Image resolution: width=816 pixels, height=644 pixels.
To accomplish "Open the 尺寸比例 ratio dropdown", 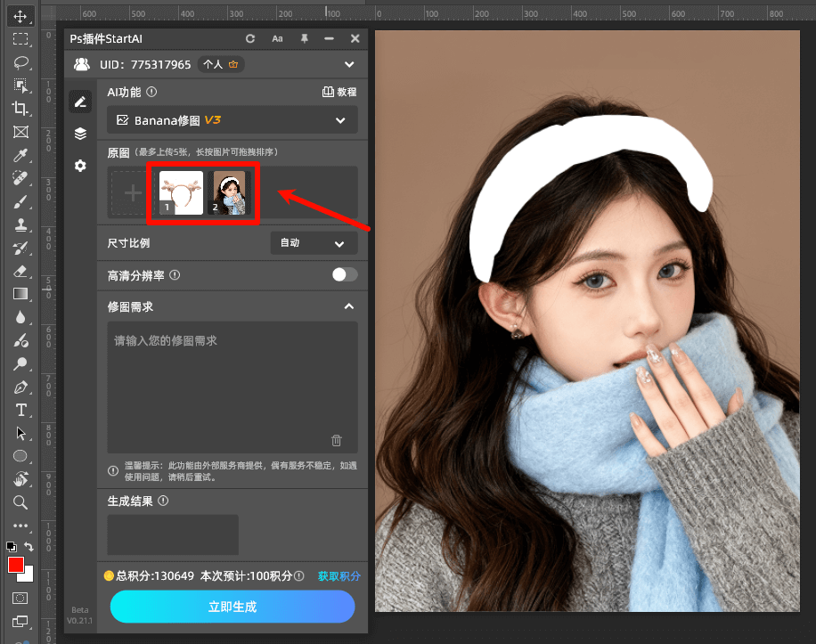I will (x=314, y=242).
